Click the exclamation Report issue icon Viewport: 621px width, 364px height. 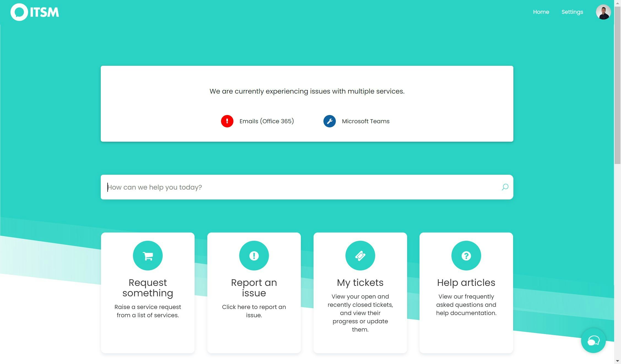(x=254, y=256)
